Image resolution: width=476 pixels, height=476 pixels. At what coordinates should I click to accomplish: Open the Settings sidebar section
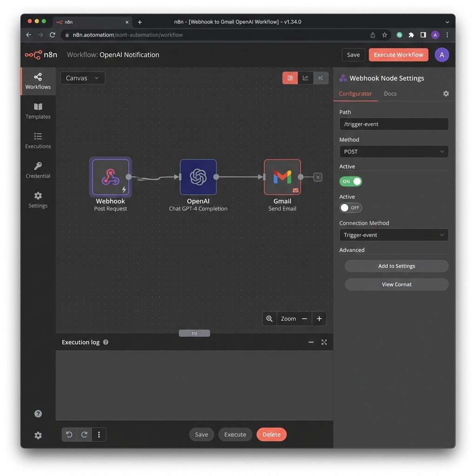coord(38,200)
